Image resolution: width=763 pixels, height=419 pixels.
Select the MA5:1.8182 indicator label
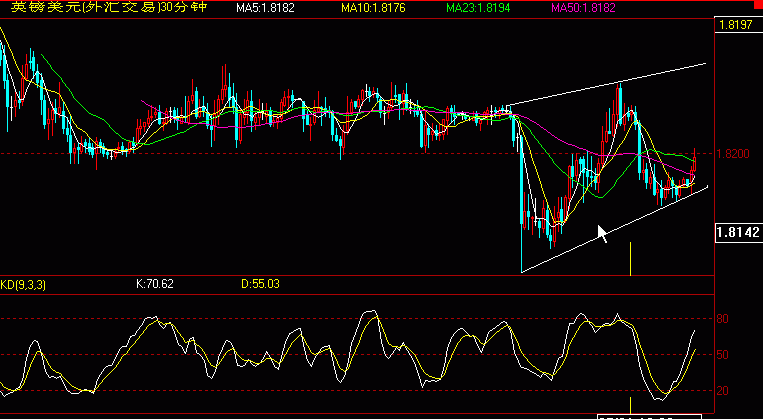pos(265,7)
